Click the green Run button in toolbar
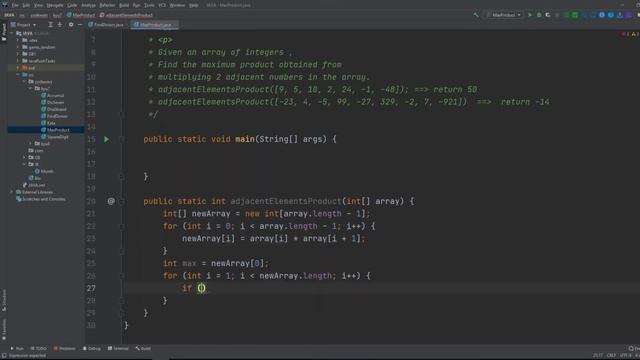 tap(530, 15)
